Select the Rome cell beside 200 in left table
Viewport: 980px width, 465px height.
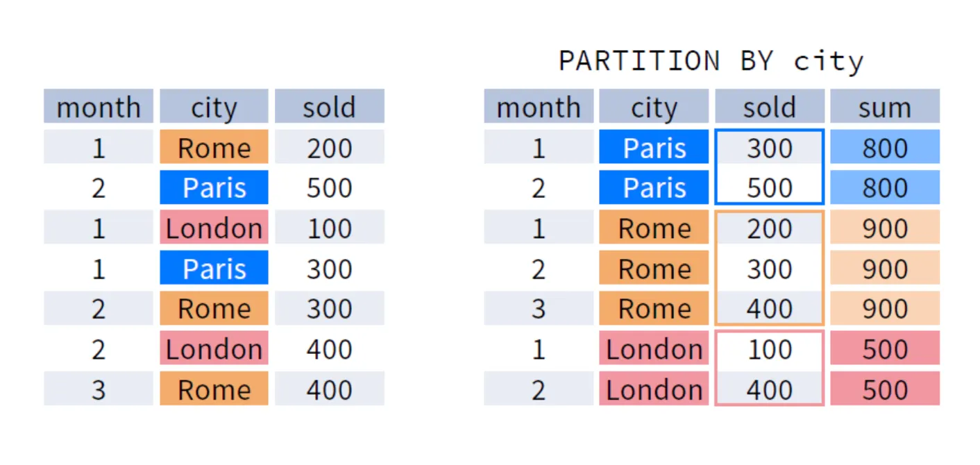pyautogui.click(x=214, y=148)
